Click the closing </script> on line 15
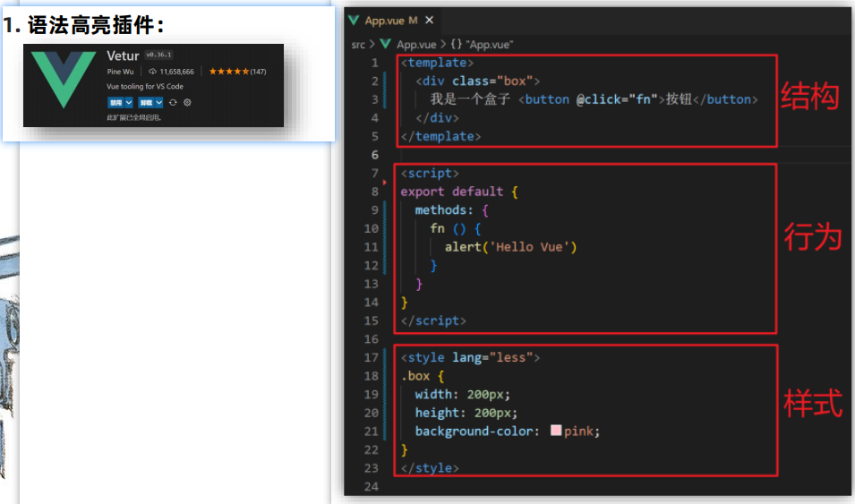The height and width of the screenshot is (504, 855). [433, 320]
